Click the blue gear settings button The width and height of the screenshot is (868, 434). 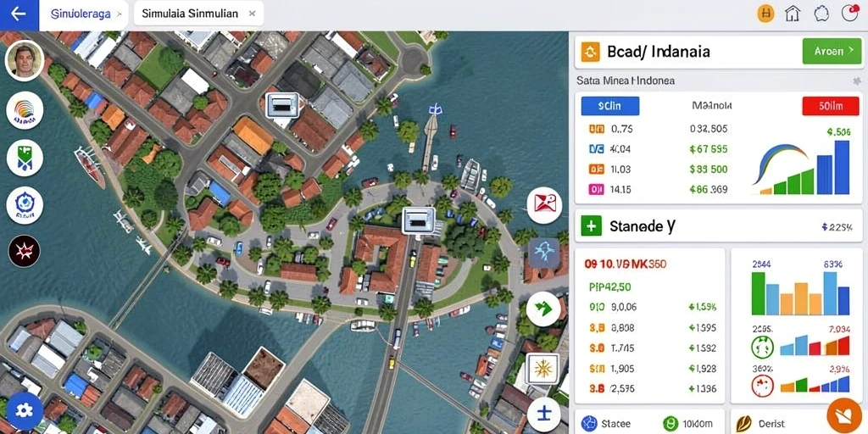point(25,410)
